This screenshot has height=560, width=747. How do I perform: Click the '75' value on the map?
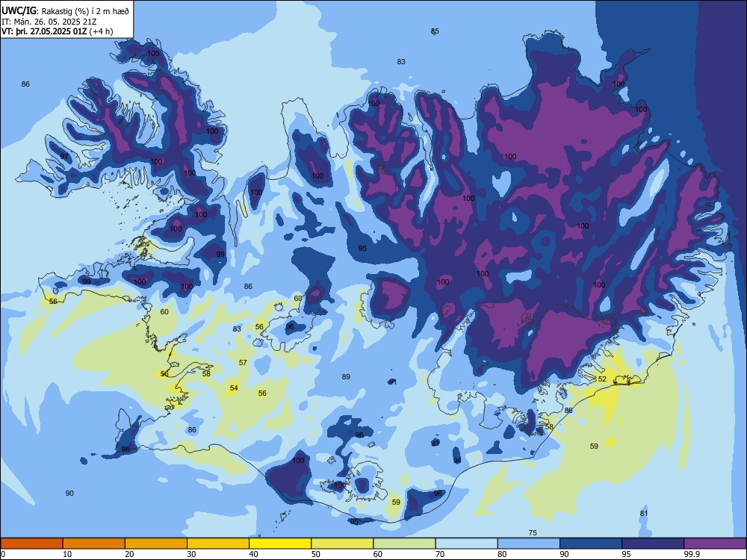(x=533, y=533)
